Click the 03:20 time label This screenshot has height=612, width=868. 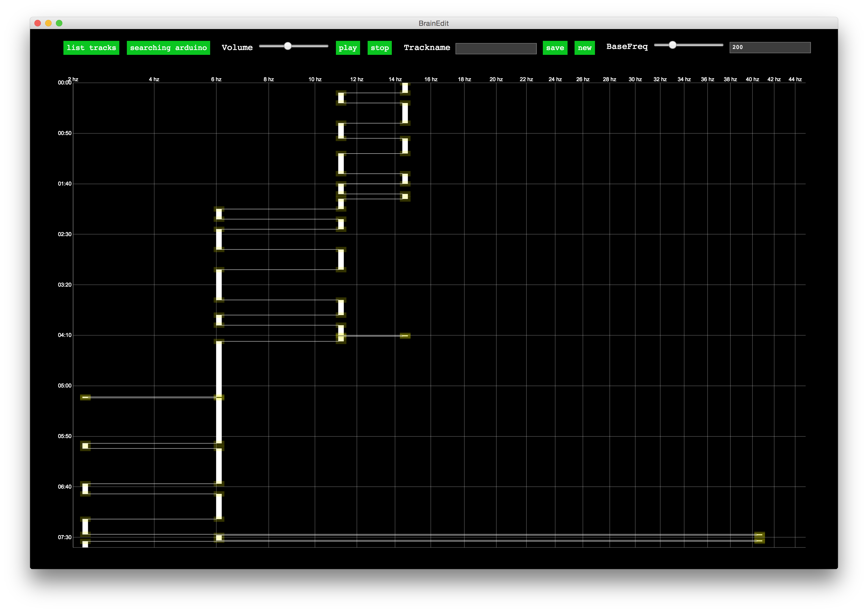pos(65,284)
